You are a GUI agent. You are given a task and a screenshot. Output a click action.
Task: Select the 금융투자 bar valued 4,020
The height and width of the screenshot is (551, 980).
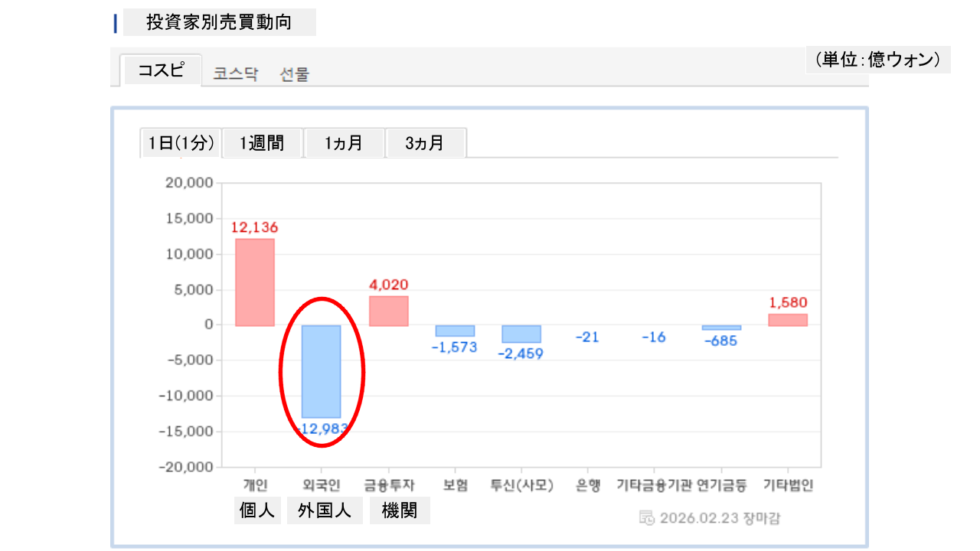click(x=388, y=311)
